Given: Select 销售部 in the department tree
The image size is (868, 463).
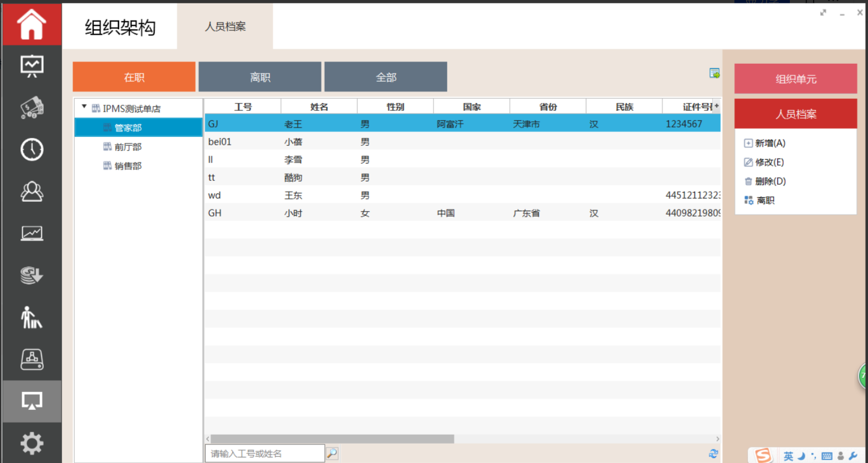Looking at the screenshot, I should click(x=128, y=166).
